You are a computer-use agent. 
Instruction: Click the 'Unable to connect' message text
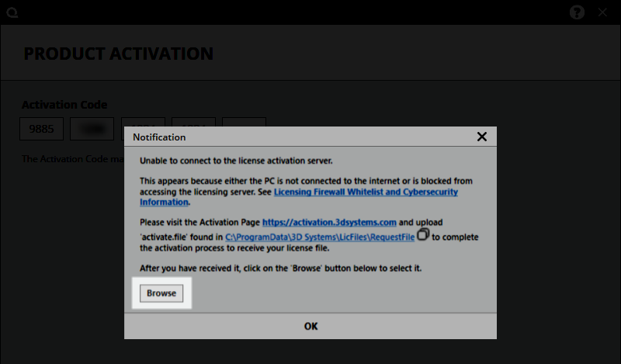tap(236, 161)
